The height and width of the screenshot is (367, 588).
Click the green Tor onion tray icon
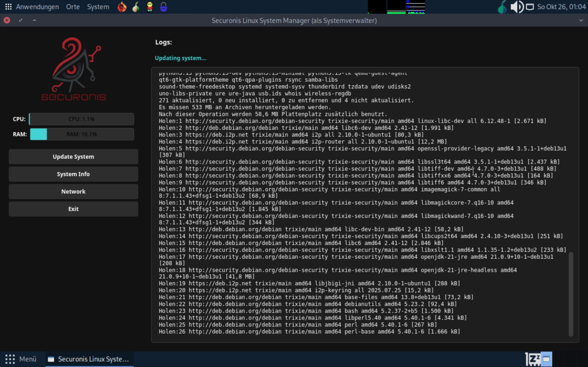tap(502, 7)
